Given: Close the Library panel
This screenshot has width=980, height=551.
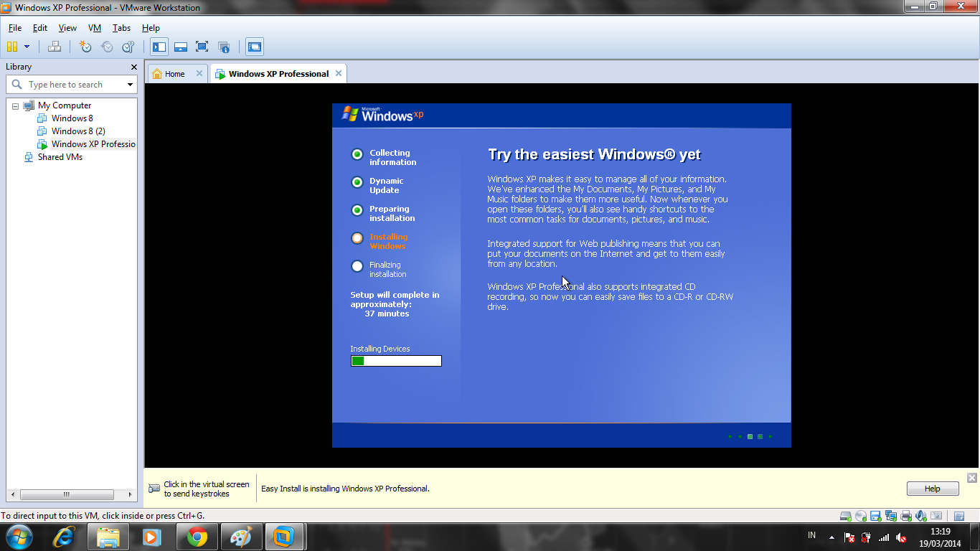Looking at the screenshot, I should pyautogui.click(x=133, y=67).
